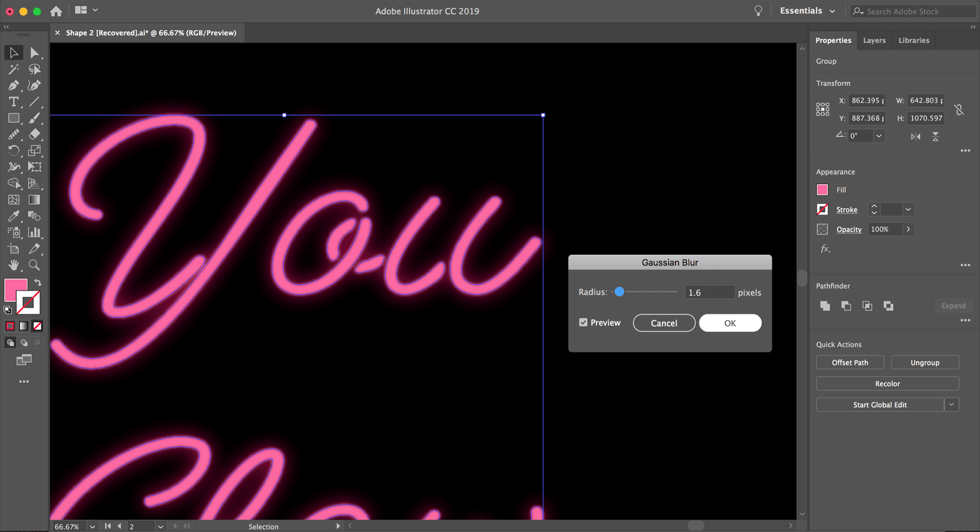Apply the Unite pathfinder mode
This screenshot has height=532, width=980.
825,305
